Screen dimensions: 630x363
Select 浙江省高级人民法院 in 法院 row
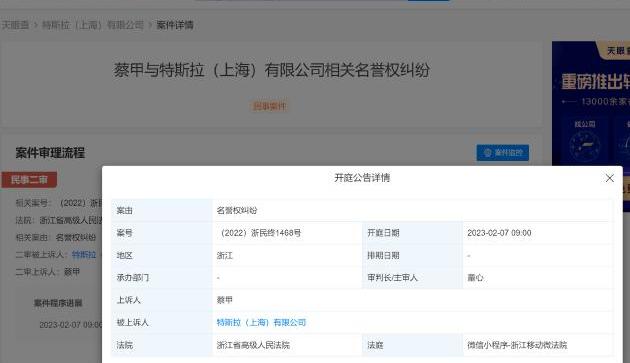coord(253,345)
